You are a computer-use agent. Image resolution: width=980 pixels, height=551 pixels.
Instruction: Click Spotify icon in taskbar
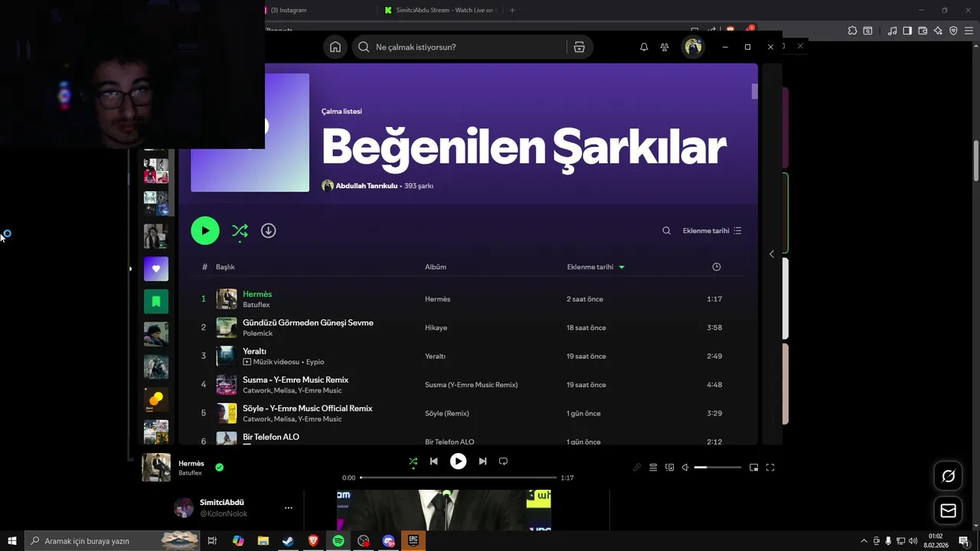(338, 541)
